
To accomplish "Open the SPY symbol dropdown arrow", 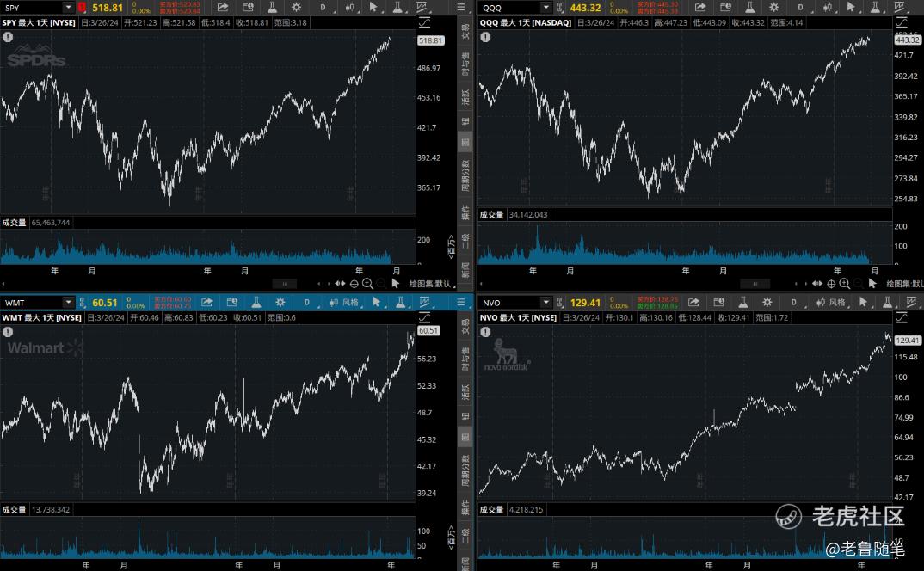I will 68,7.
